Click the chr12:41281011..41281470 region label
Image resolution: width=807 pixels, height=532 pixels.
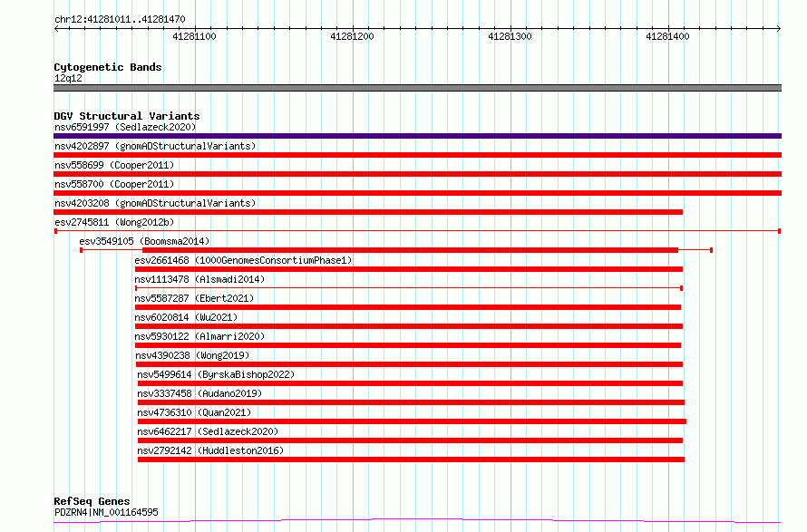click(120, 20)
